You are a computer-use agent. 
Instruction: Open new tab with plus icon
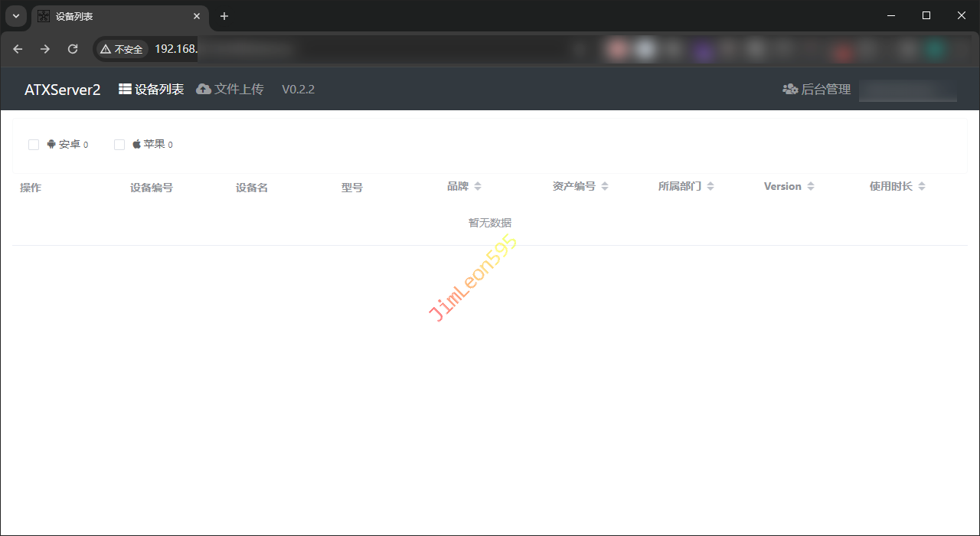(x=224, y=16)
